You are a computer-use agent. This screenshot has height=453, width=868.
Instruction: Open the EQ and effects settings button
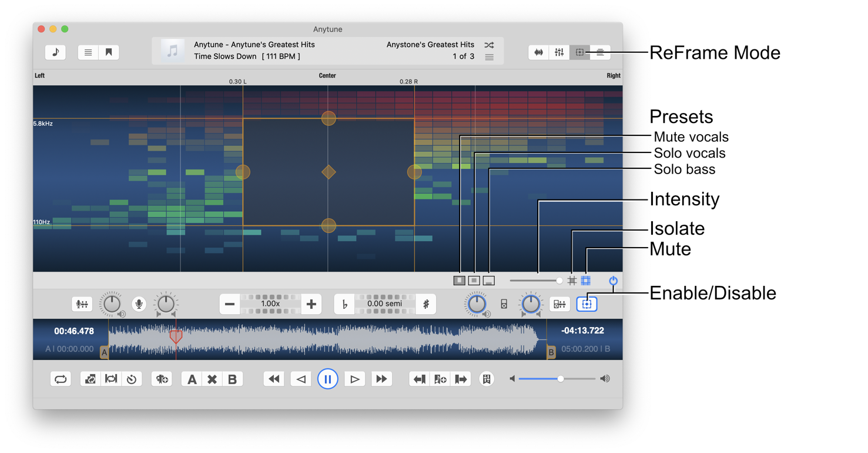[559, 304]
